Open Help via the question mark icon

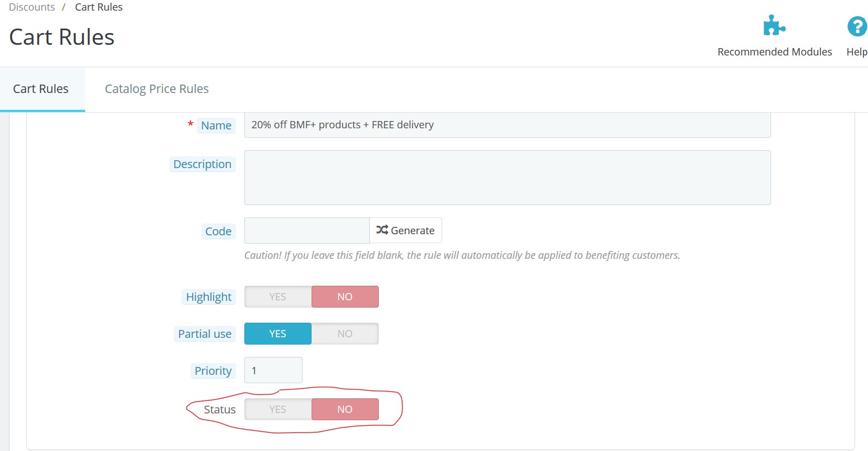click(x=856, y=26)
